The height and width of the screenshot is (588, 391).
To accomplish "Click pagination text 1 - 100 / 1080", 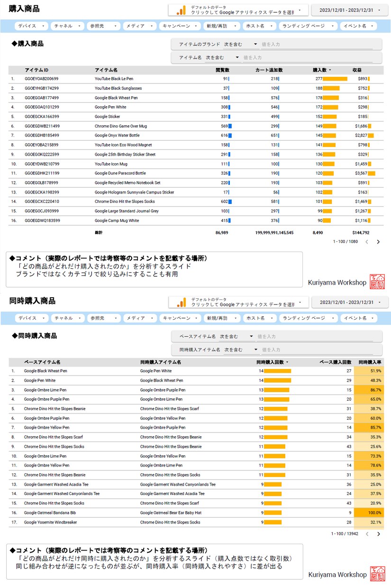I will click(345, 242).
